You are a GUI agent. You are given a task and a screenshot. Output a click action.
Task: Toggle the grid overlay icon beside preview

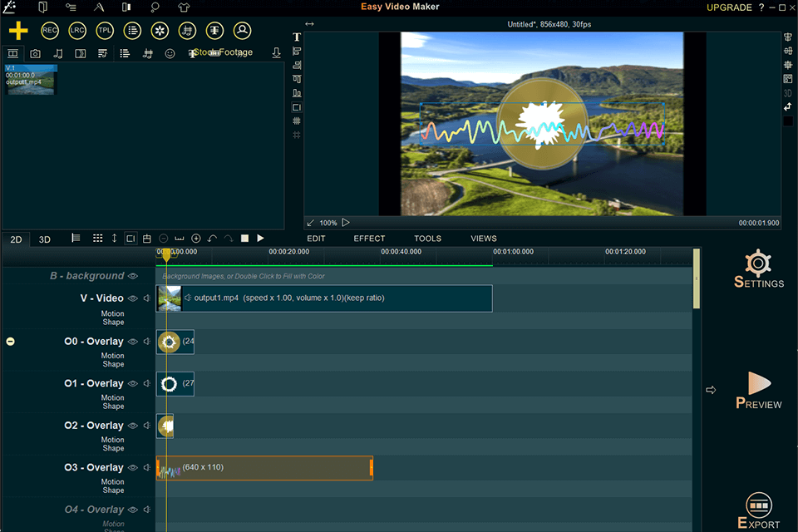[297, 121]
